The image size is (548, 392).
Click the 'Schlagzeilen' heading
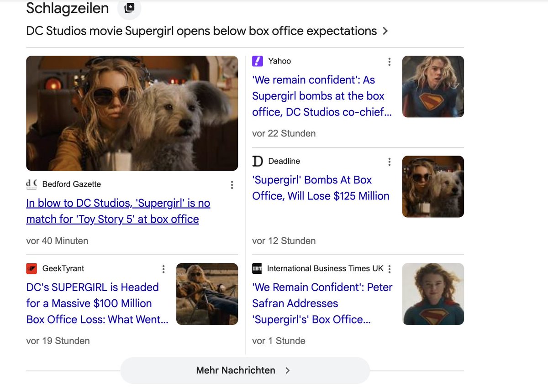coord(68,8)
